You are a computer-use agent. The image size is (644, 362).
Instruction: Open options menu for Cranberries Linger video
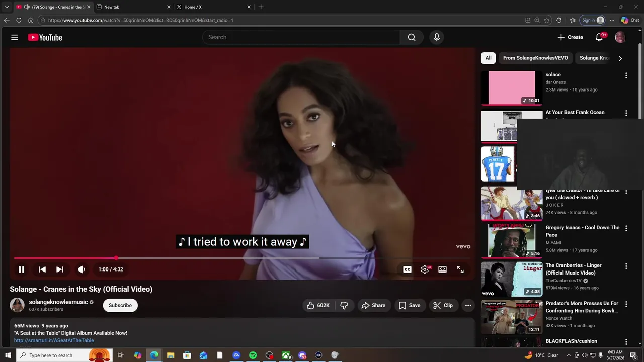[626, 266]
